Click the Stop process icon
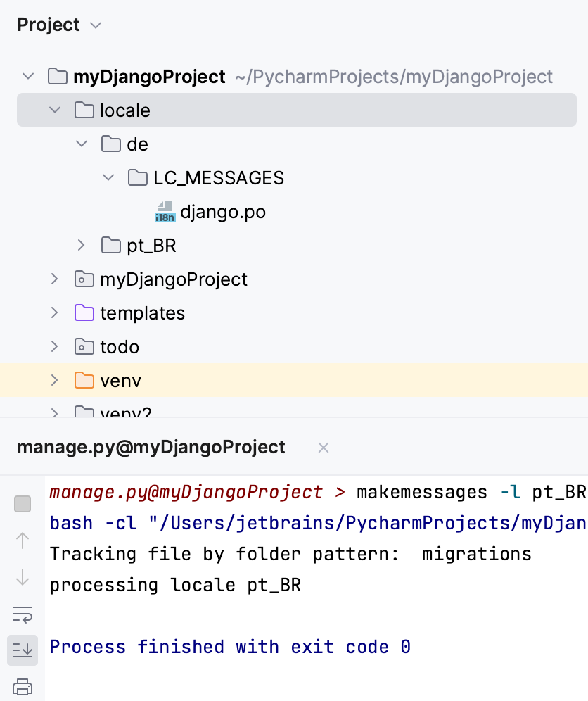Screen dimensions: 588x701 click(23, 504)
